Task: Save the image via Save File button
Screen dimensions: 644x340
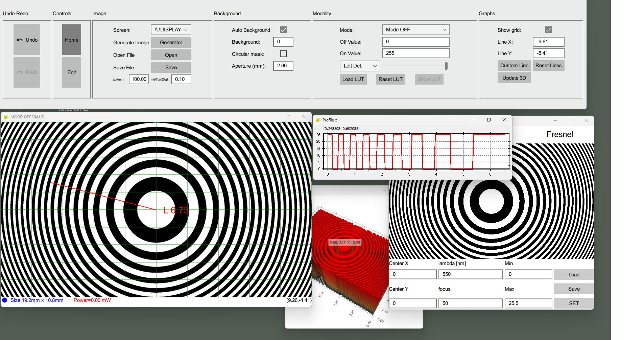Action: (171, 67)
